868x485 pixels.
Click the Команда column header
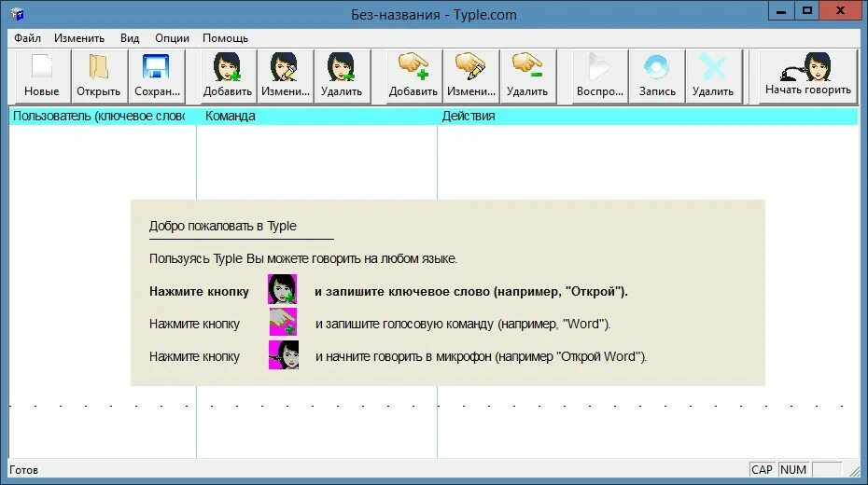coord(316,117)
